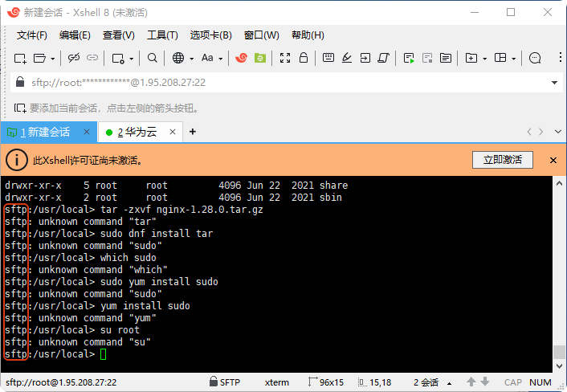Click the next tab right arrow
This screenshot has width=567, height=392.
pos(541,132)
